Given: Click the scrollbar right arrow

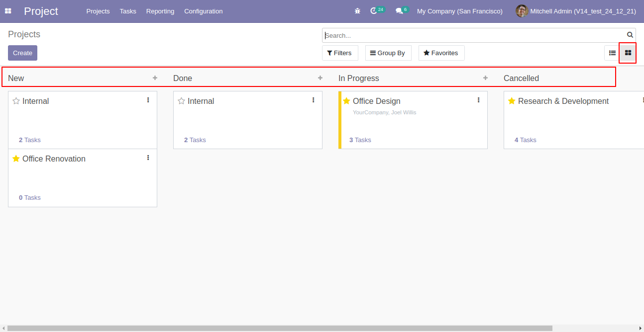Looking at the screenshot, I should pyautogui.click(x=641, y=328).
